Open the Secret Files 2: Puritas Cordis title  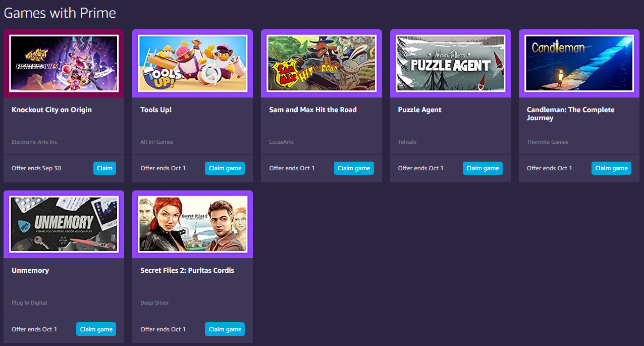(x=187, y=270)
